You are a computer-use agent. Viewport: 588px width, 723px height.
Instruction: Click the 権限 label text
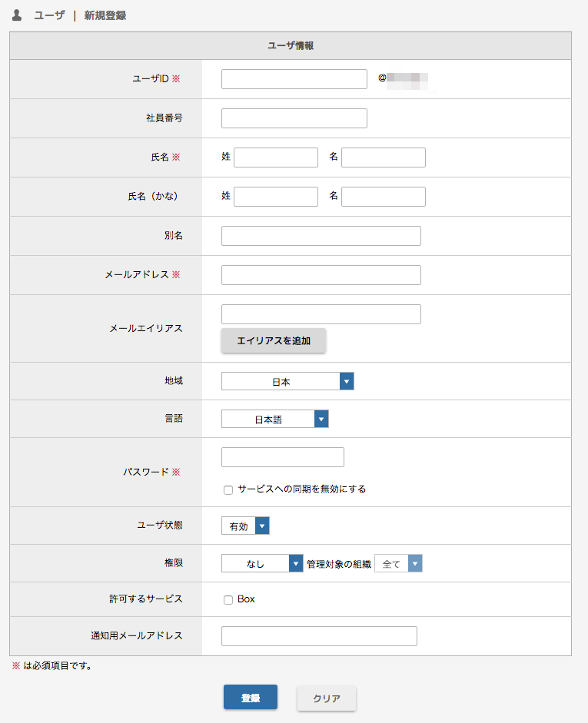(x=174, y=563)
